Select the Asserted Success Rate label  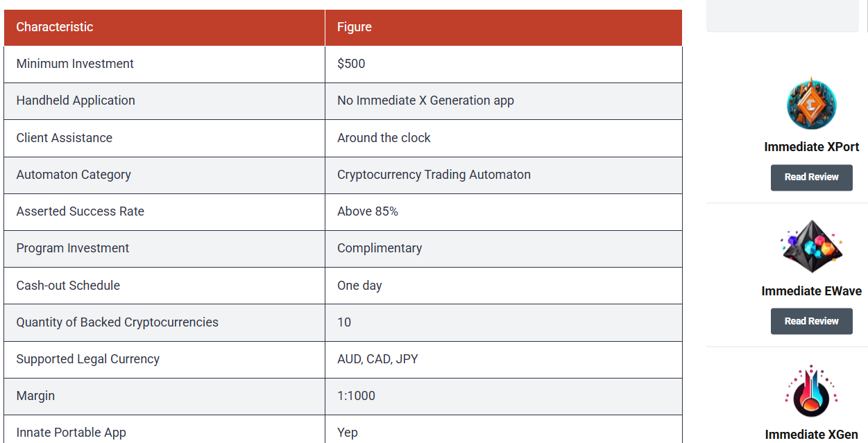click(80, 211)
